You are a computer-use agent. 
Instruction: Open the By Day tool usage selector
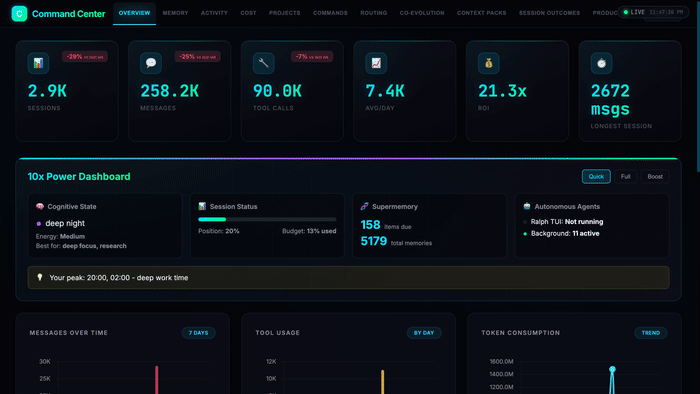tap(424, 333)
